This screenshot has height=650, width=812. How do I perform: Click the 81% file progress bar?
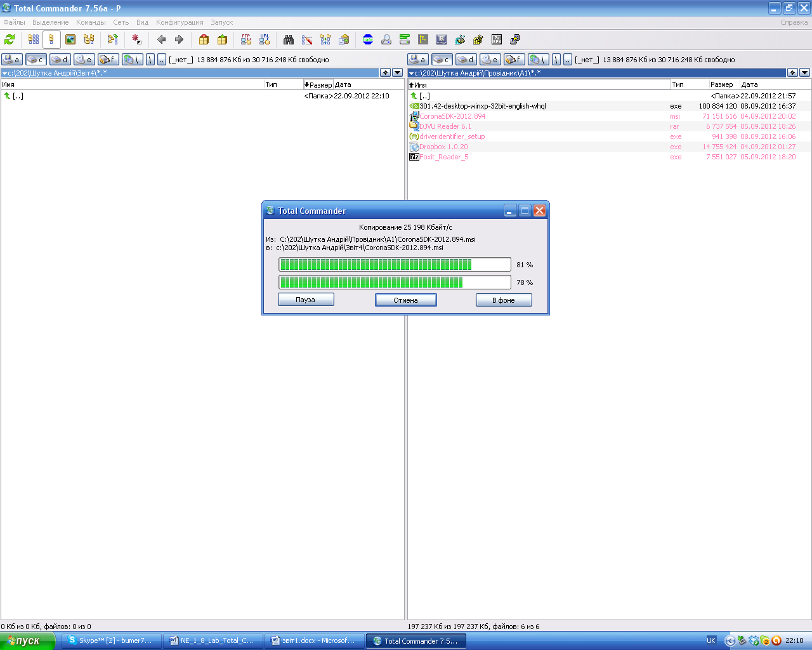[x=395, y=265]
